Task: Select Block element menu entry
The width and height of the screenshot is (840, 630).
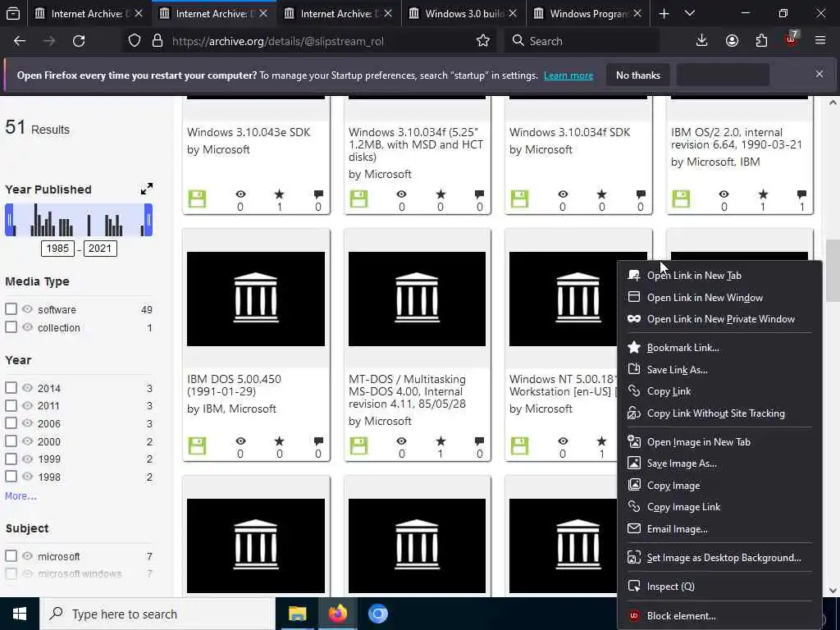Action: point(719,616)
